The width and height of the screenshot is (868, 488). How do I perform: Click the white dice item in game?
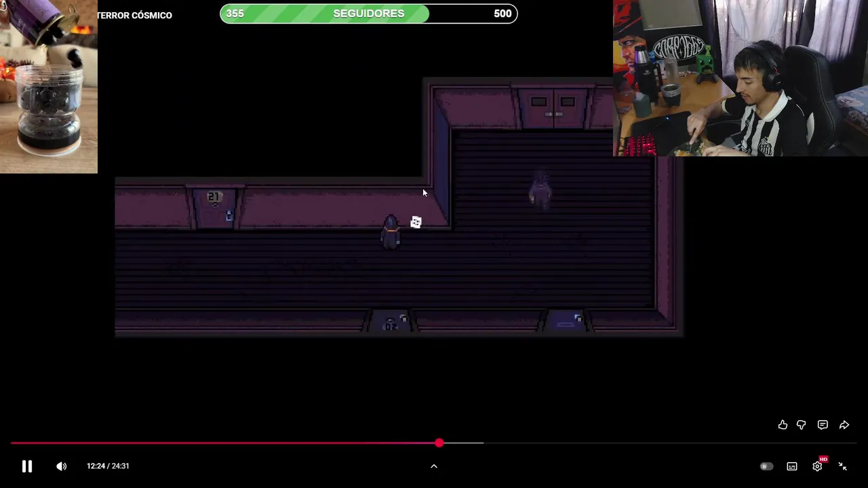416,222
